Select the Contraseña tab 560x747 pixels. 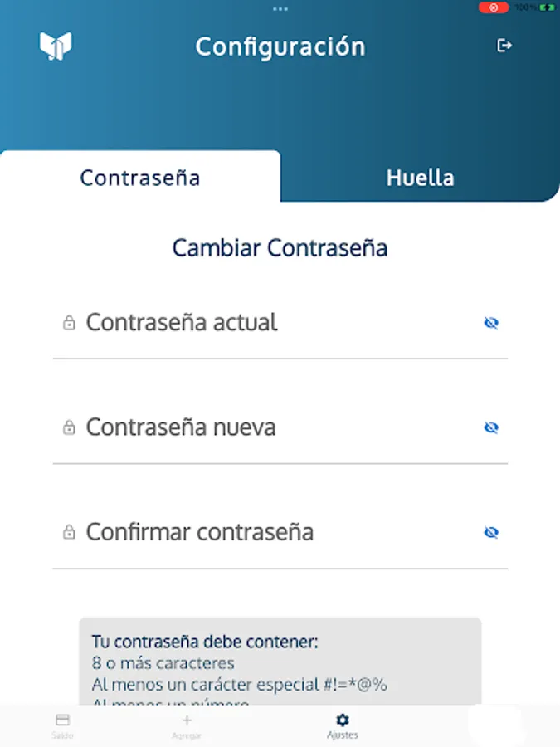140,178
